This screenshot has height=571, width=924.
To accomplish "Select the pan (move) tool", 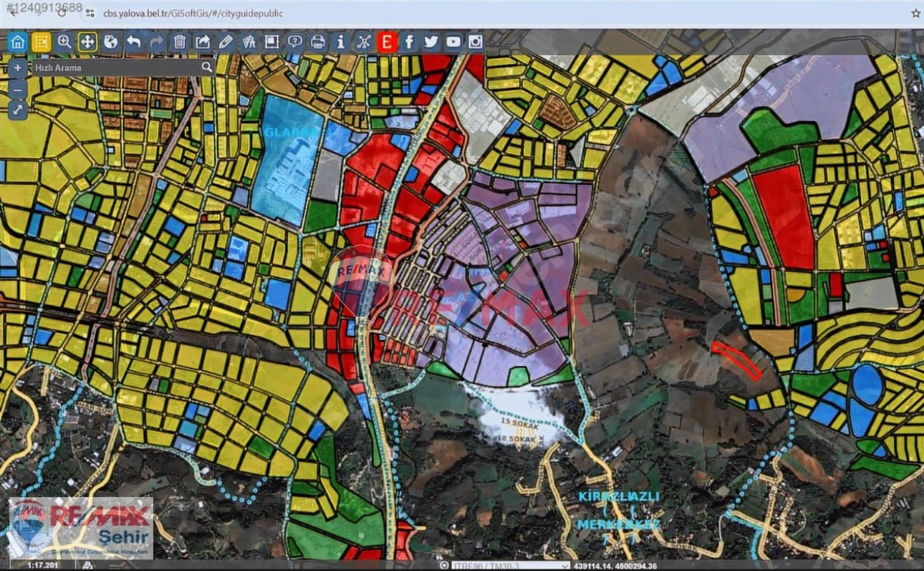I will pyautogui.click(x=88, y=42).
